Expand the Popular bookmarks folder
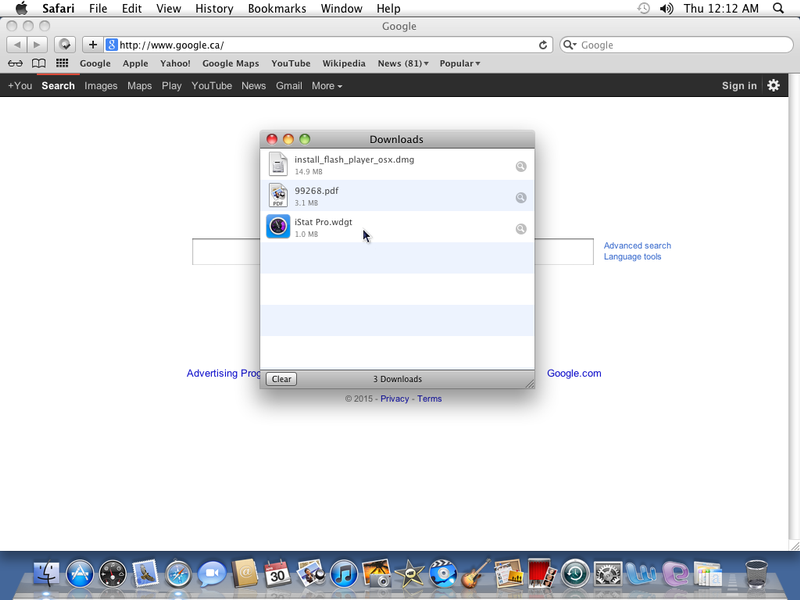The width and height of the screenshot is (800, 600). [460, 63]
